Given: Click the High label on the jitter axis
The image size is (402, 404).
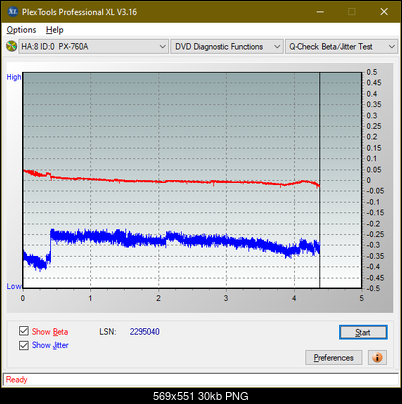Looking at the screenshot, I should [14, 77].
